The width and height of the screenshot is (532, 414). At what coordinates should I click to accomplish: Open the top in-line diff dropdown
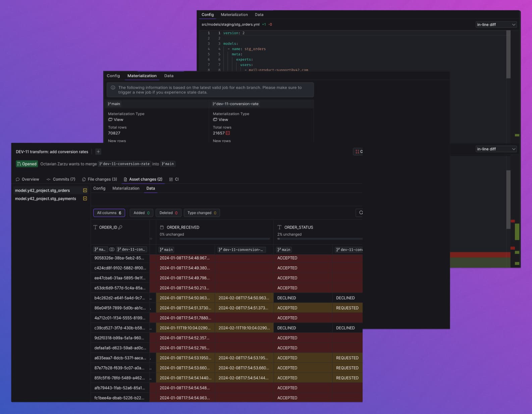496,24
